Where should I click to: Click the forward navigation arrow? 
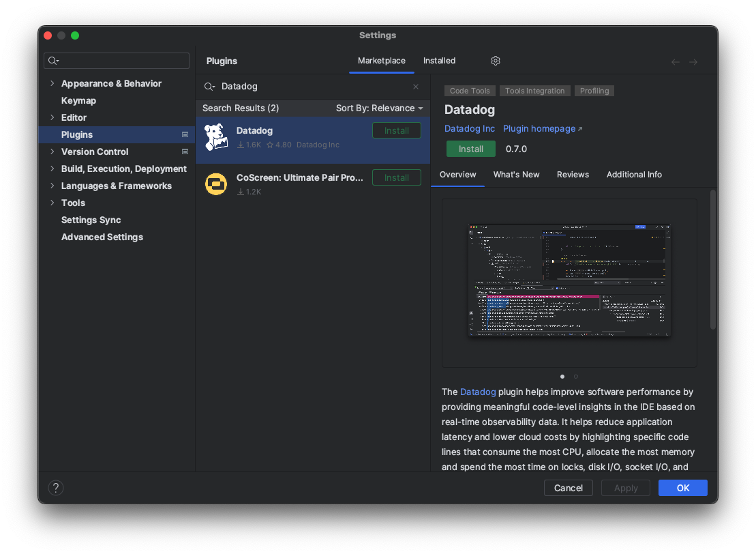pyautogui.click(x=693, y=62)
